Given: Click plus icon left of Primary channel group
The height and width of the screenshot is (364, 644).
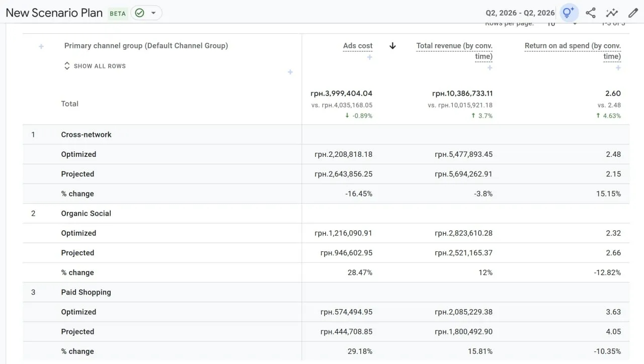Looking at the screenshot, I should click(41, 46).
